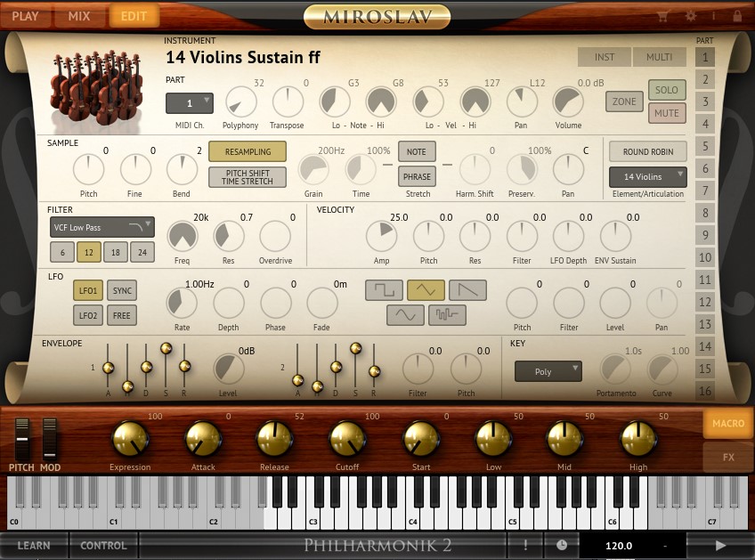Switch to the PLAY tab
The height and width of the screenshot is (560, 755).
click(25, 16)
